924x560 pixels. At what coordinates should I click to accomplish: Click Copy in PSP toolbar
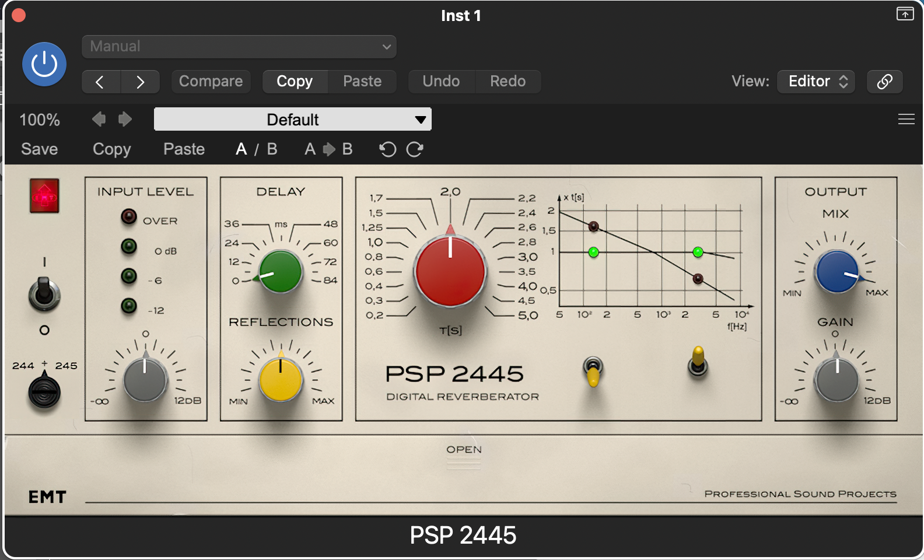click(x=112, y=149)
